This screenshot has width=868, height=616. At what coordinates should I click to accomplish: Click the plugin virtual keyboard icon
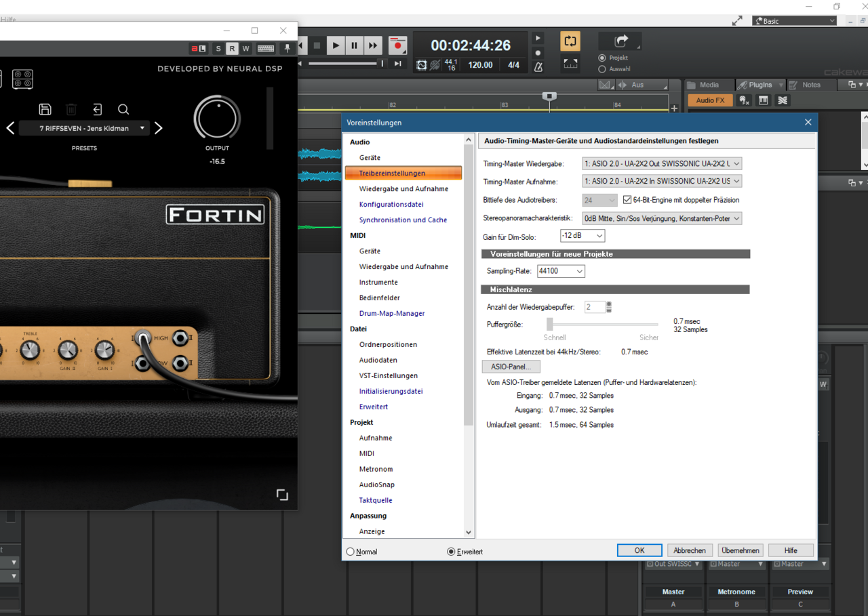coord(265,48)
